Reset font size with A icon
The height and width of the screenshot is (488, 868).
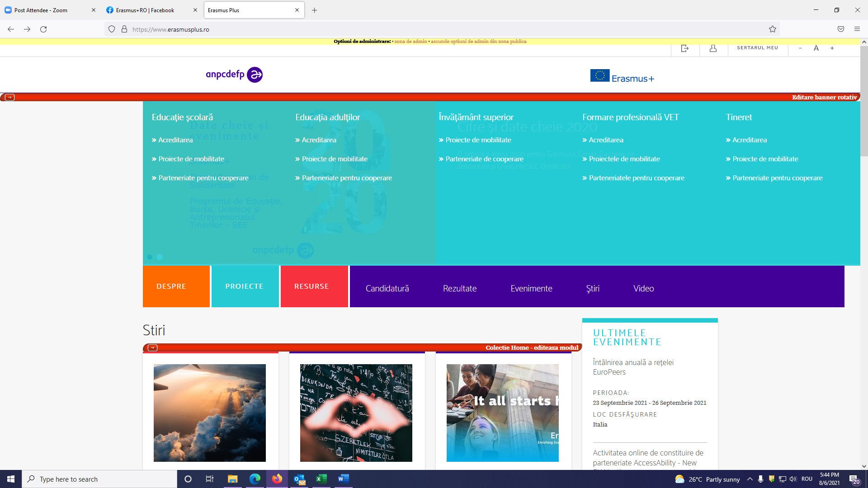(816, 48)
